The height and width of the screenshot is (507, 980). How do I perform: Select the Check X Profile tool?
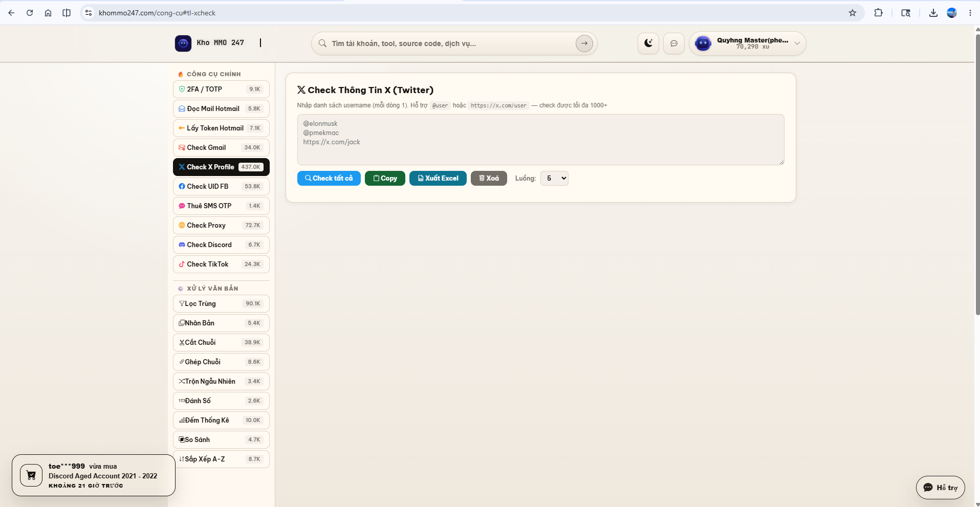pos(221,167)
